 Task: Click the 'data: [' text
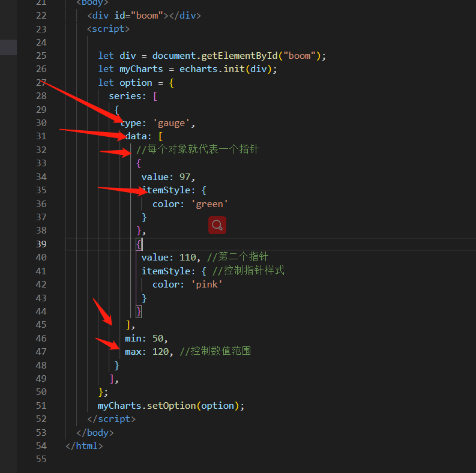[144, 136]
